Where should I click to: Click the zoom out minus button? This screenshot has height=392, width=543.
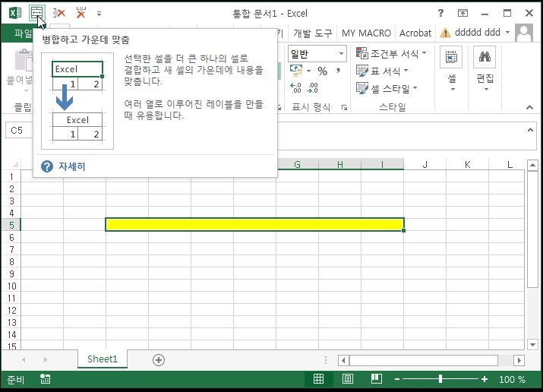pos(397,380)
